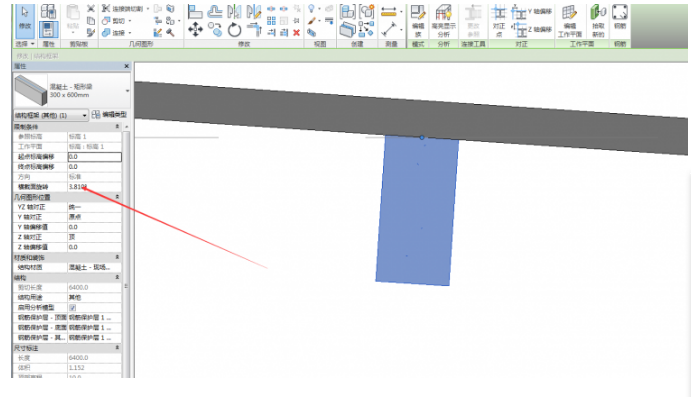Click the lightbulb hide-in-view icon
This screenshot has height=397, width=691.
click(x=312, y=8)
